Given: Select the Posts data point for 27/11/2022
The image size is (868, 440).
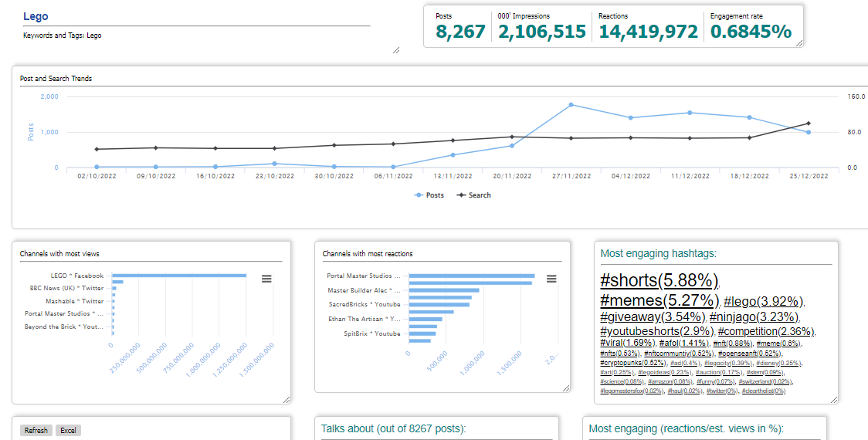Looking at the screenshot, I should pyautogui.click(x=571, y=105).
